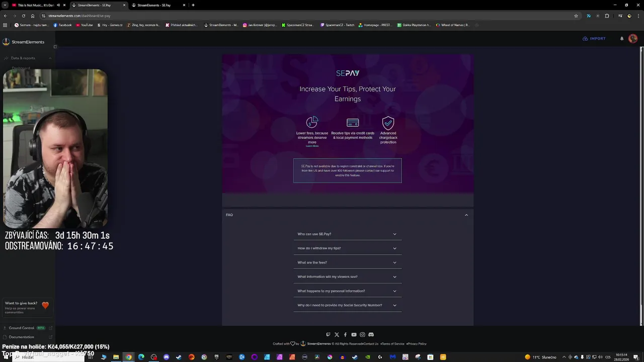Click the credit card tips icon
Screen dimensions: 644x362
pos(353,123)
